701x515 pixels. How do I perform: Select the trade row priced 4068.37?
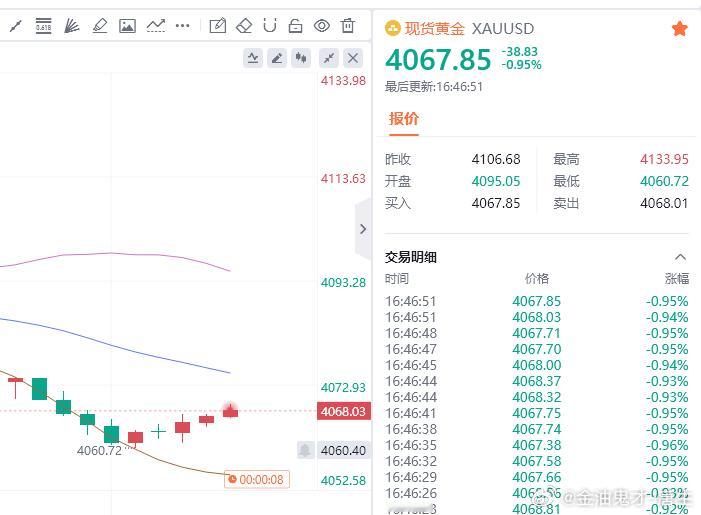536,381
